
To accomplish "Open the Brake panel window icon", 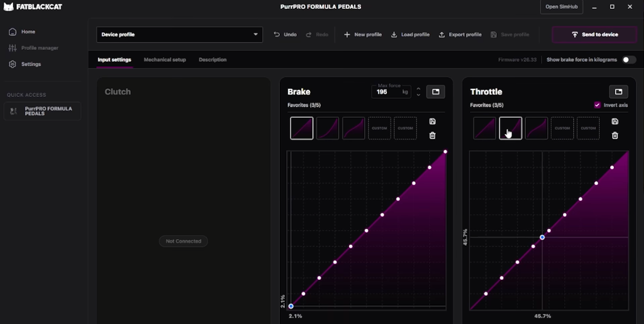I will (436, 92).
